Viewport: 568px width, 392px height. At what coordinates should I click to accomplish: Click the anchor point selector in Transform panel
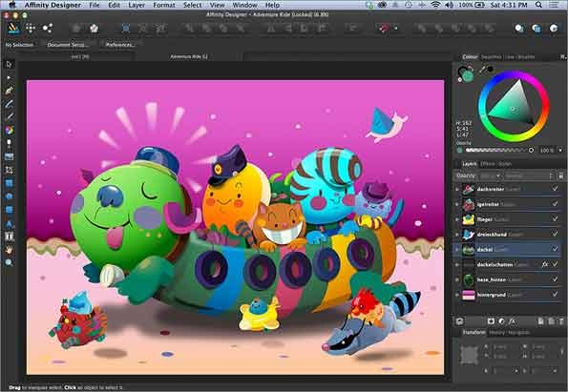pos(469,355)
